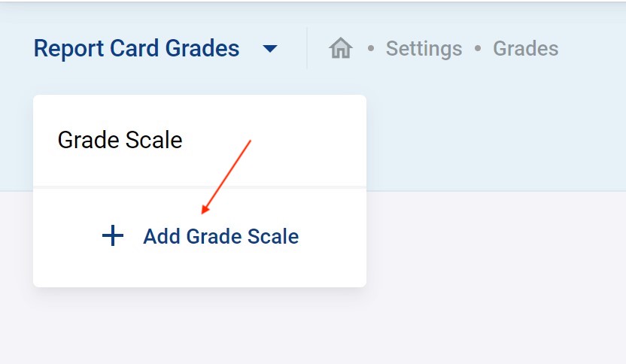This screenshot has height=364, width=626.
Task: Expand the Report Card Grades dropdown arrow
Action: 270,50
